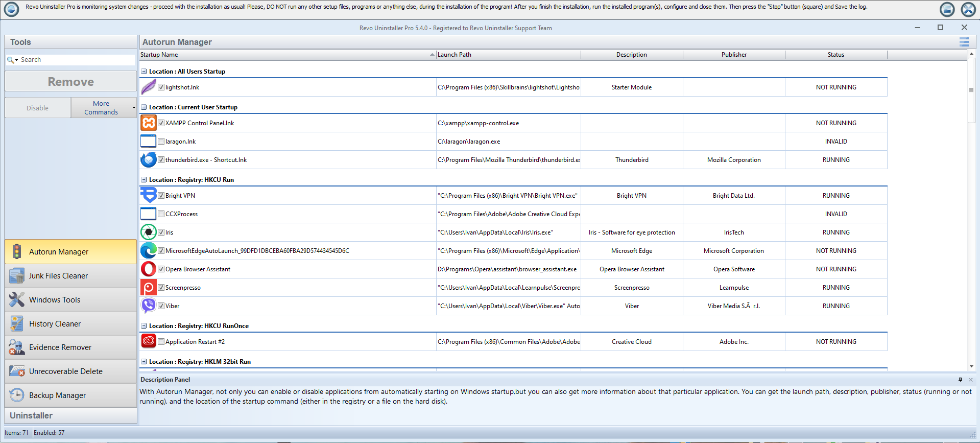Click the Viber entry icon

coord(148,306)
